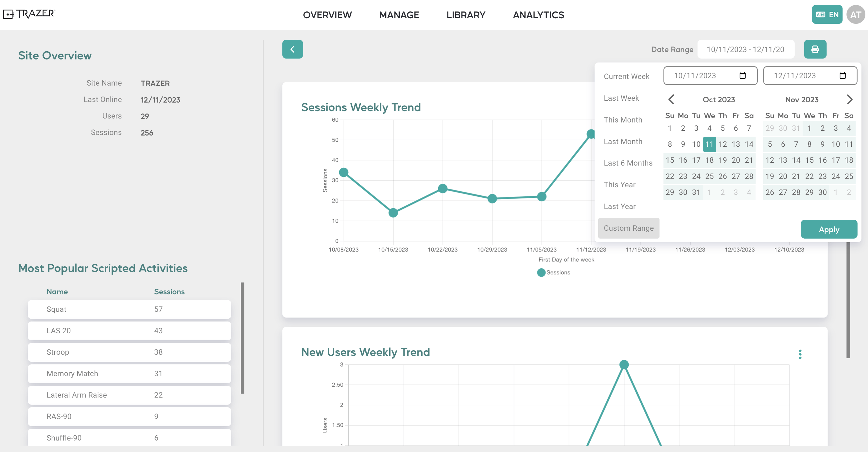Click the print report icon button

[815, 49]
